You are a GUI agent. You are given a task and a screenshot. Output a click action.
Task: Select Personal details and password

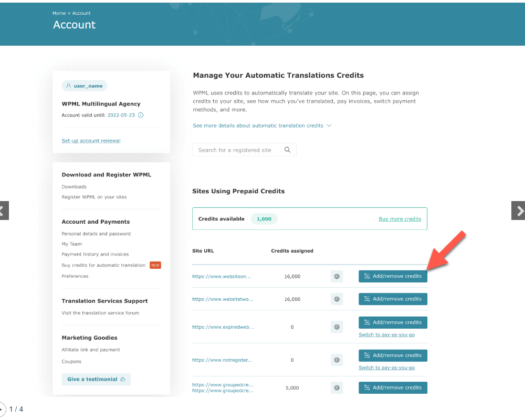coord(96,234)
